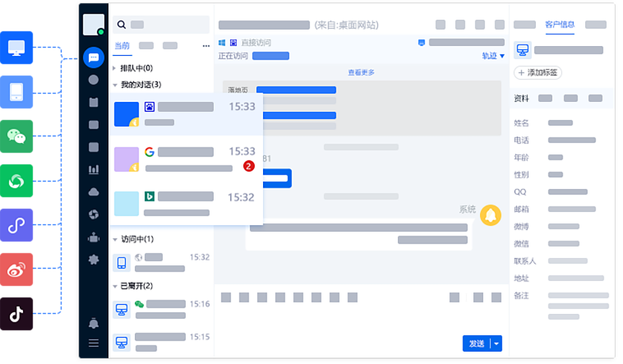Open the statistics bar chart sidebar icon
The image size is (623, 364).
tap(94, 170)
